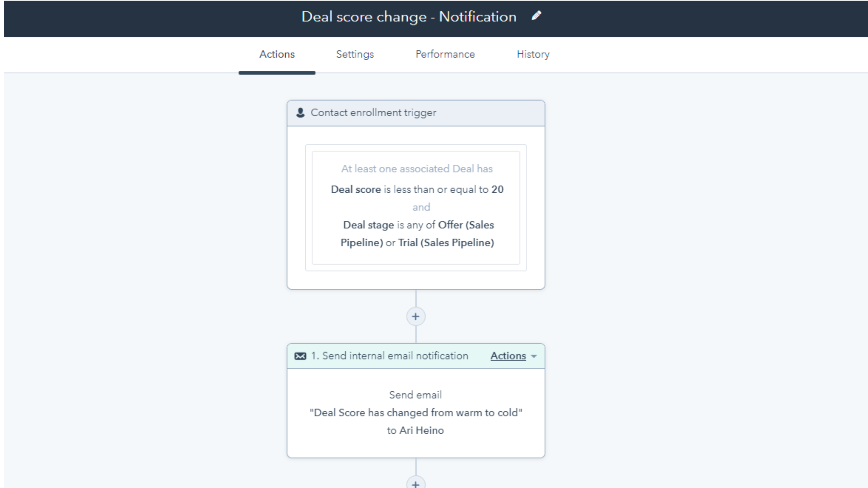This screenshot has width=868, height=488.
Task: Switch to the Settings tab
Action: click(x=355, y=54)
